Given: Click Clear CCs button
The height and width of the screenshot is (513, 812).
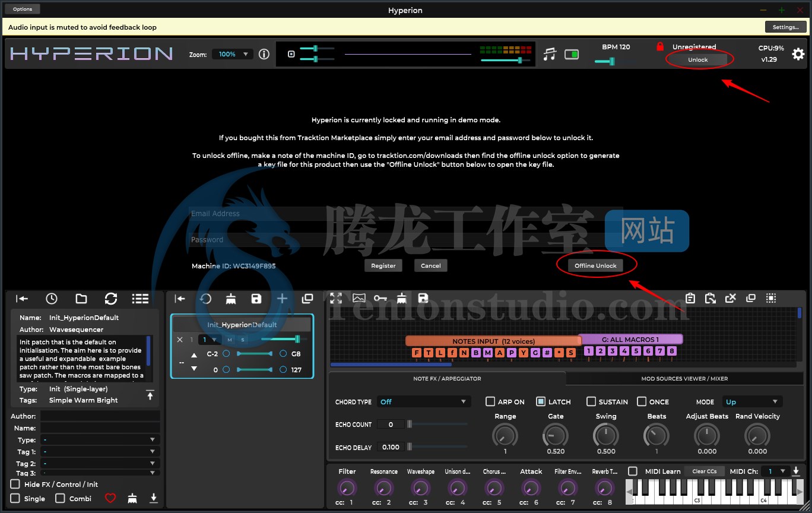Looking at the screenshot, I should (704, 471).
